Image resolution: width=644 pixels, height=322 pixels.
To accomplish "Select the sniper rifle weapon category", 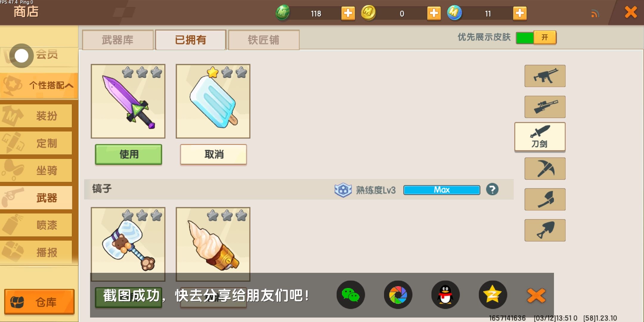I will pos(545,107).
